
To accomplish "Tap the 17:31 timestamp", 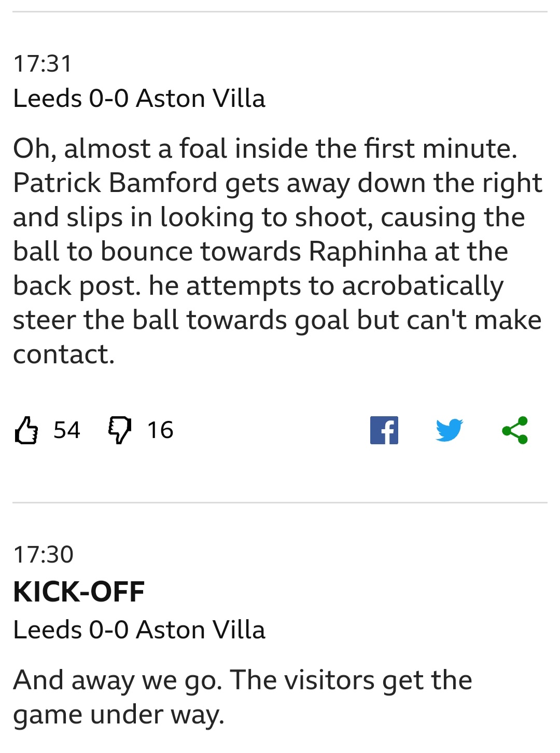I will click(43, 64).
